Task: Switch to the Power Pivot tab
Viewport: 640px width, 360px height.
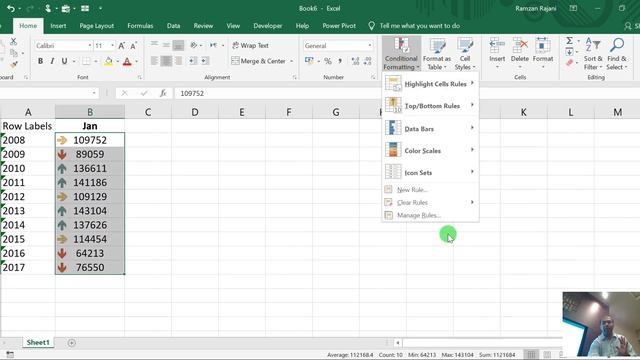Action: click(x=339, y=26)
